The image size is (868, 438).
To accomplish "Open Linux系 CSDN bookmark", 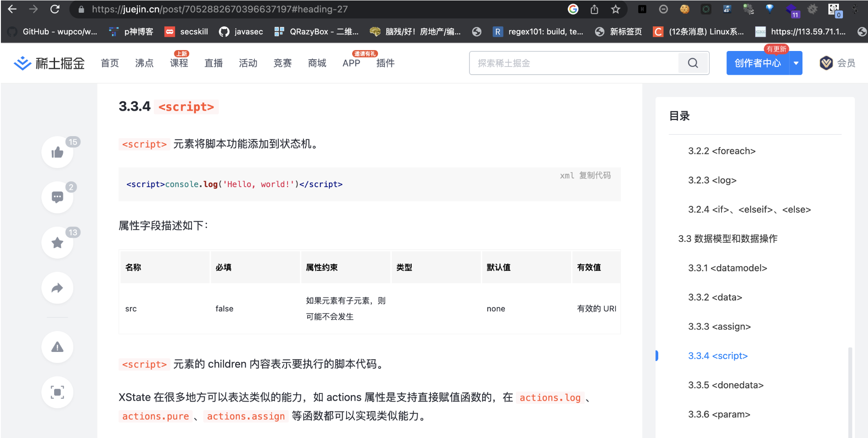I will tap(699, 31).
